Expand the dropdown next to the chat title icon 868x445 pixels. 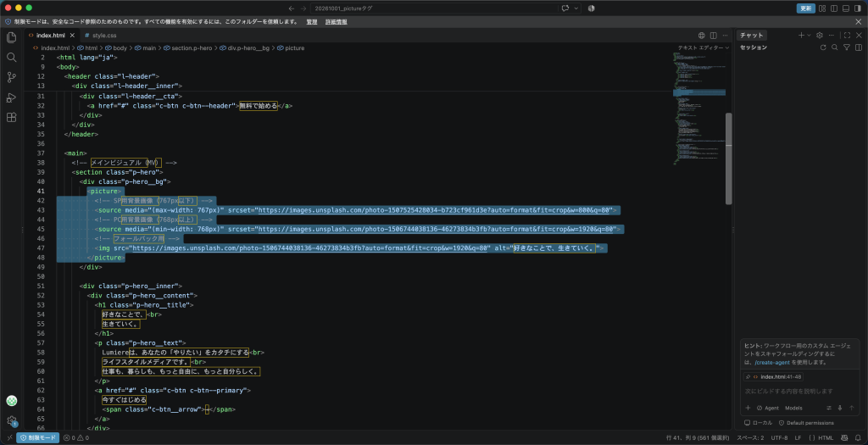pos(576,8)
